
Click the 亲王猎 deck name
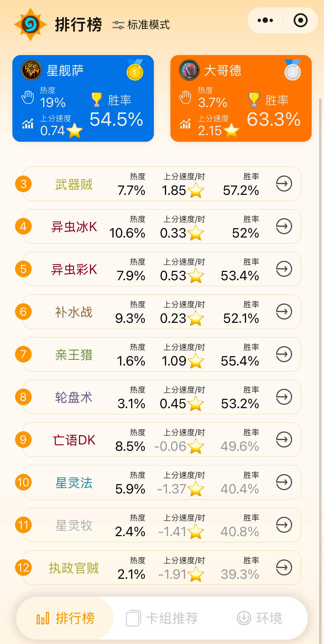(74, 354)
